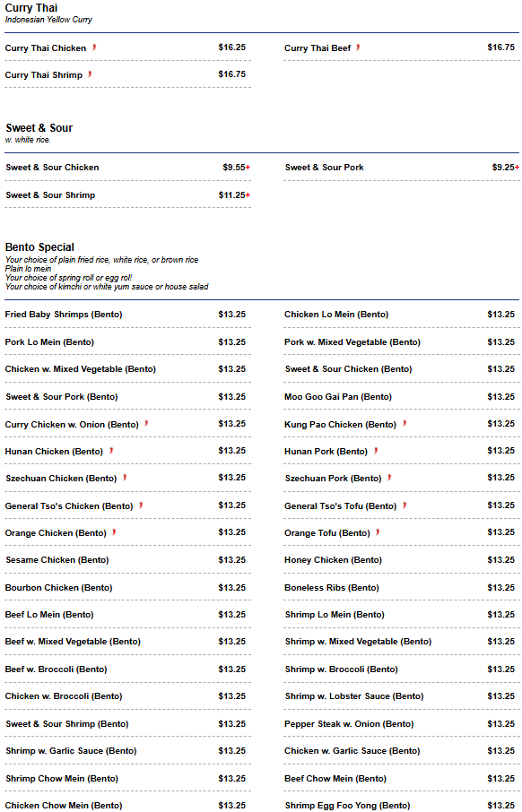522x812 pixels.
Task: Click the spicy chili icon beside Curry Thai Chicken
Action: tap(94, 48)
